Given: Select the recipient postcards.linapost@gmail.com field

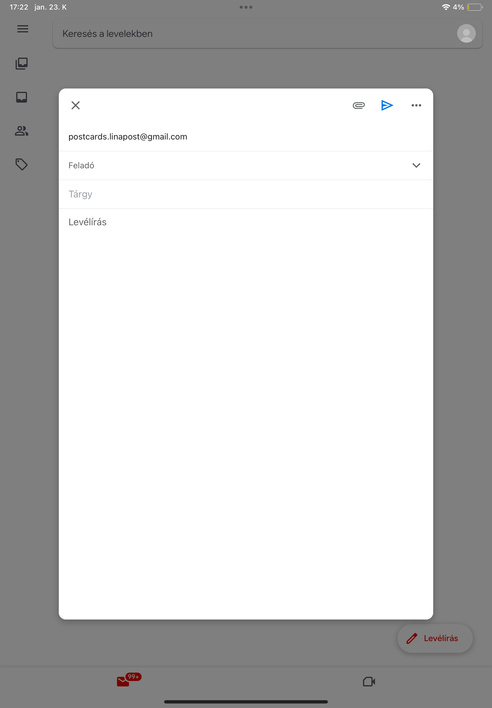Looking at the screenshot, I should pyautogui.click(x=246, y=137).
